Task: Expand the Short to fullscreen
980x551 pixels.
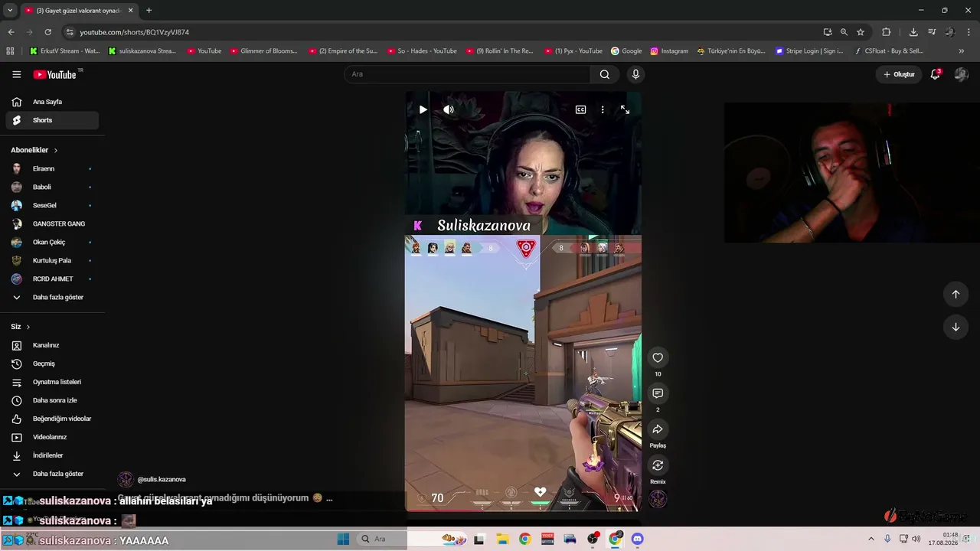Action: tap(625, 109)
